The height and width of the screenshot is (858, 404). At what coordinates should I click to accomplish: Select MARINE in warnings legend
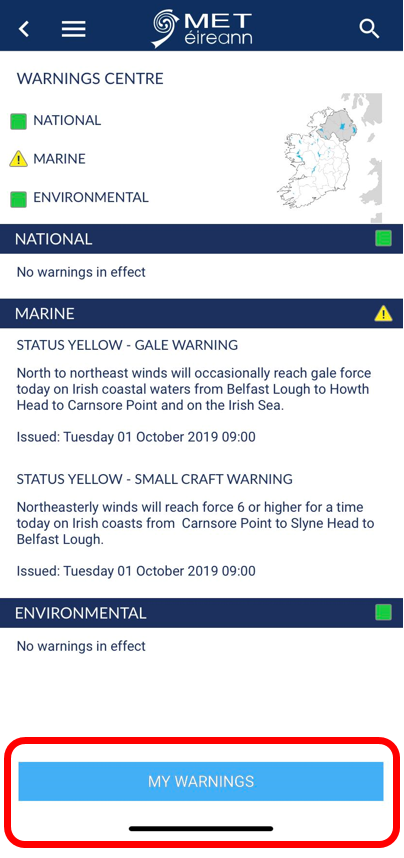click(60, 159)
